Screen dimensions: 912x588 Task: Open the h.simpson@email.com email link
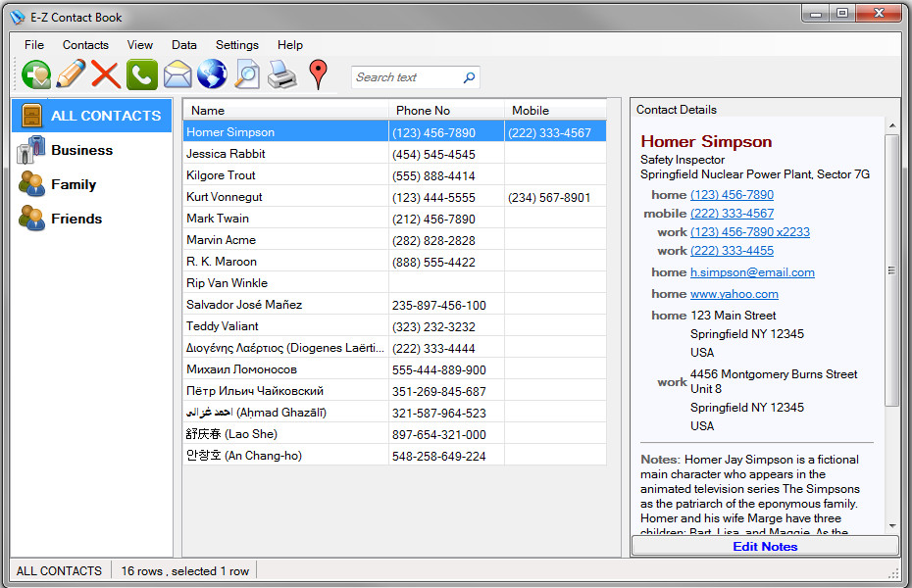752,271
